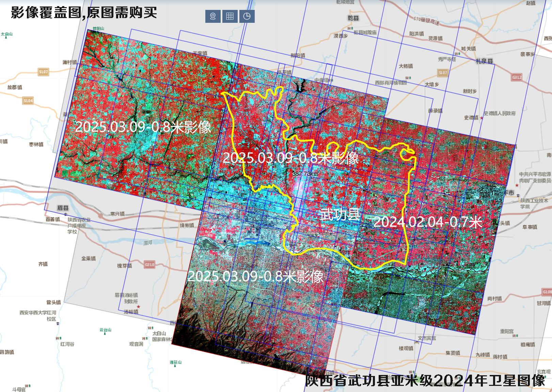552x392 pixels.
Task: Click the 乾县 county label
Action: pos(353,18)
